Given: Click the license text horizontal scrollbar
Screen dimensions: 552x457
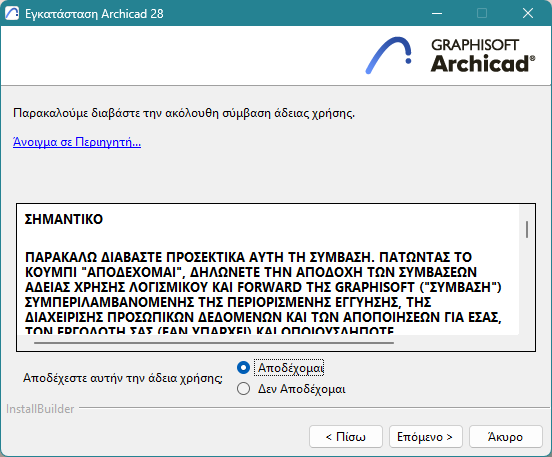Looking at the screenshot, I should (x=214, y=342).
